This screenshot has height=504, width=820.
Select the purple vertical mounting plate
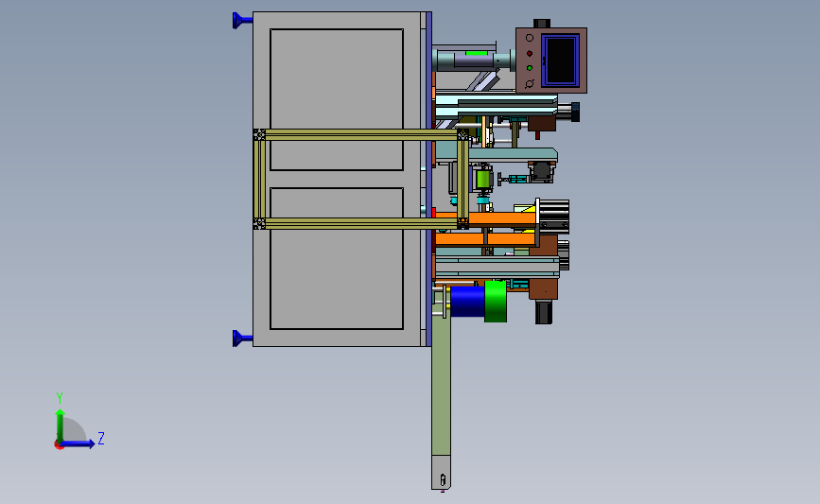pyautogui.click(x=428, y=180)
